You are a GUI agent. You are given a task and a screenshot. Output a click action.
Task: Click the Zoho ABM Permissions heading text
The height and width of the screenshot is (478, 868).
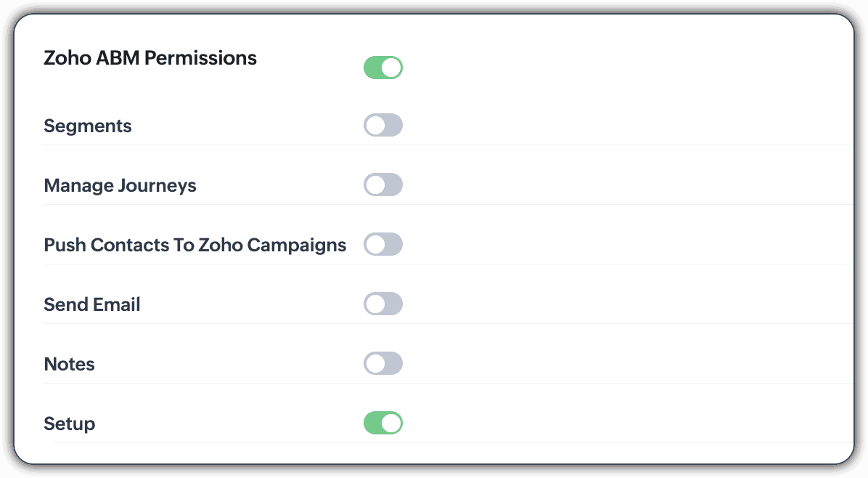[x=150, y=58]
